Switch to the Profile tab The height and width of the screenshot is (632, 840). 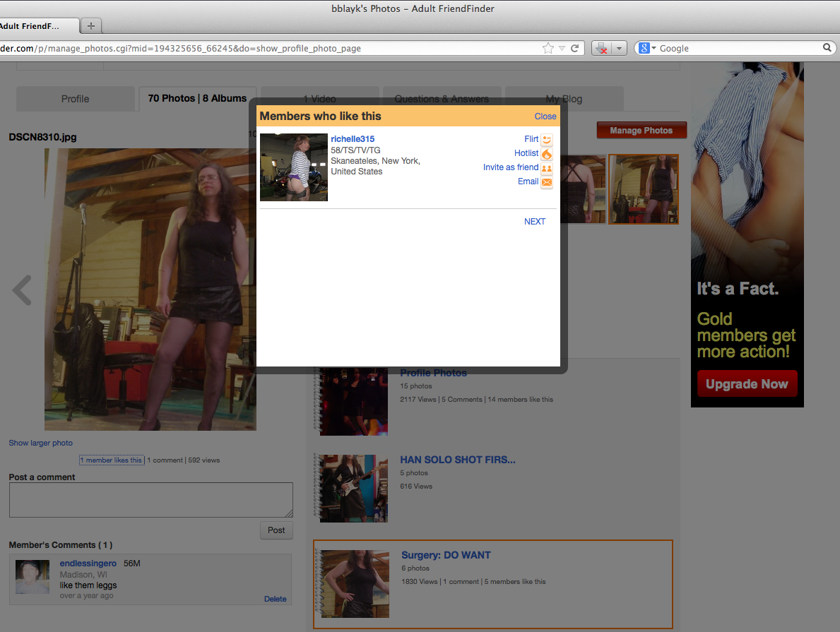click(75, 99)
